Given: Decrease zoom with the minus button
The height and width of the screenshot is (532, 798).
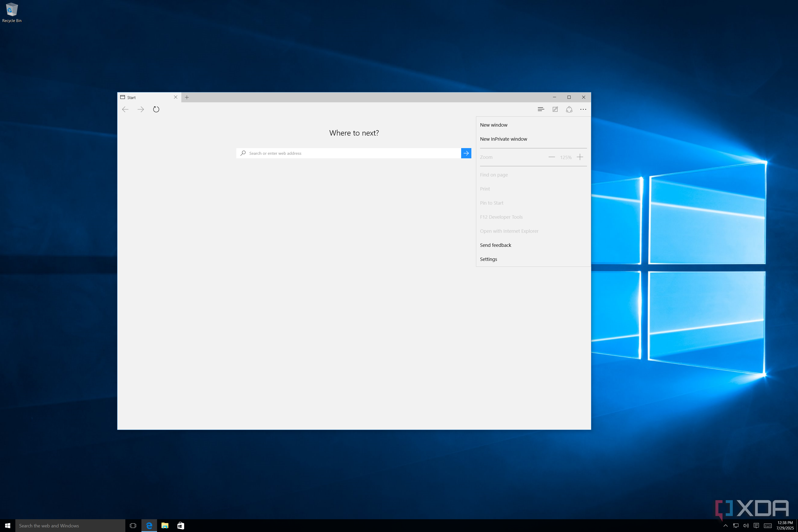Looking at the screenshot, I should [x=552, y=157].
